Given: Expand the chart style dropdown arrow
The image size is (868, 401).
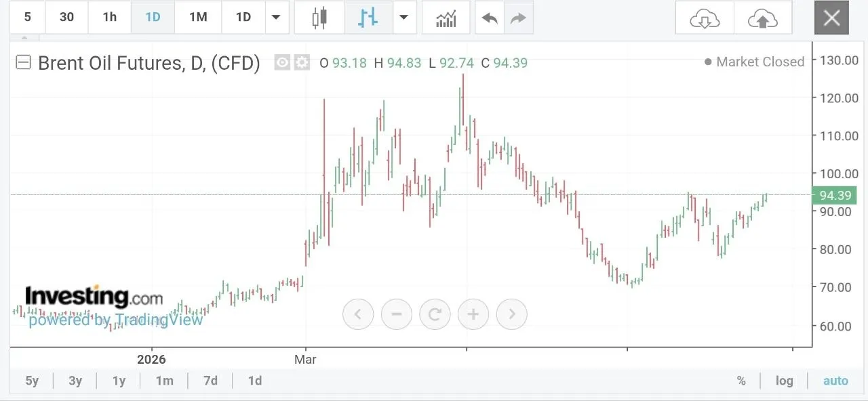Looking at the screenshot, I should [x=405, y=18].
